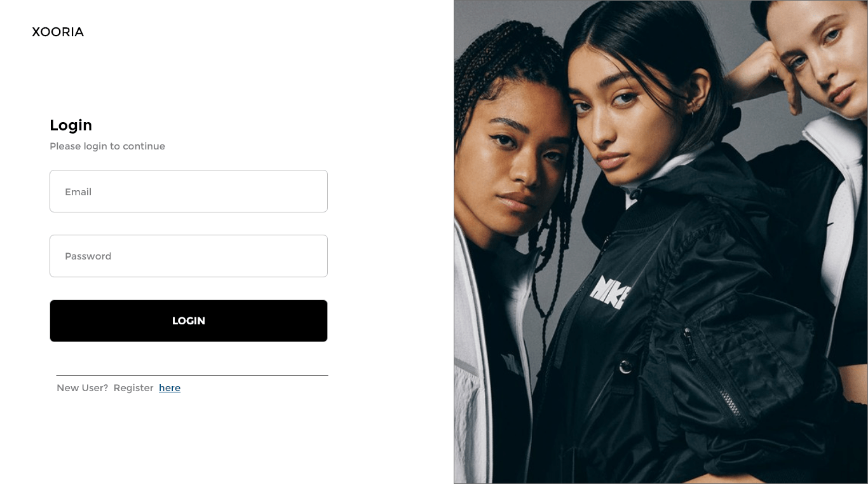The width and height of the screenshot is (868, 484).
Task: Click the round snap button on jacket
Action: click(626, 366)
